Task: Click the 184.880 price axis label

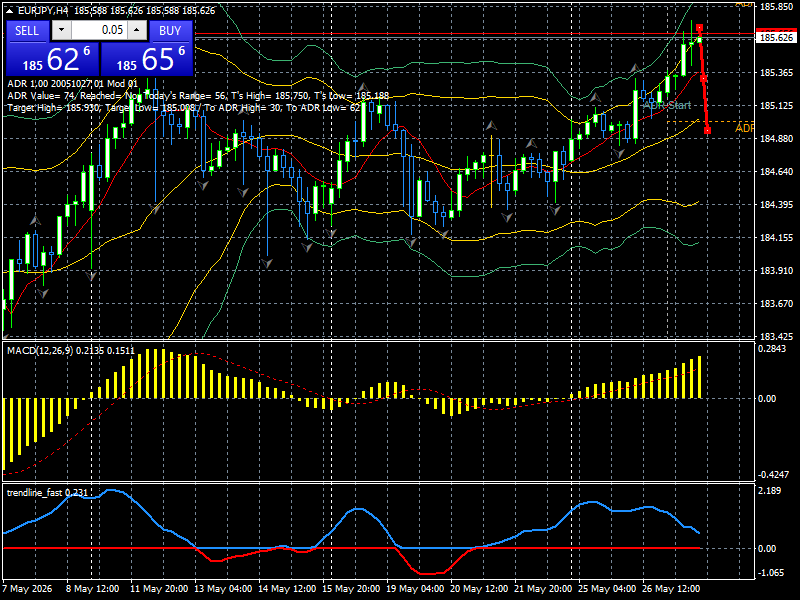Action: (777, 139)
